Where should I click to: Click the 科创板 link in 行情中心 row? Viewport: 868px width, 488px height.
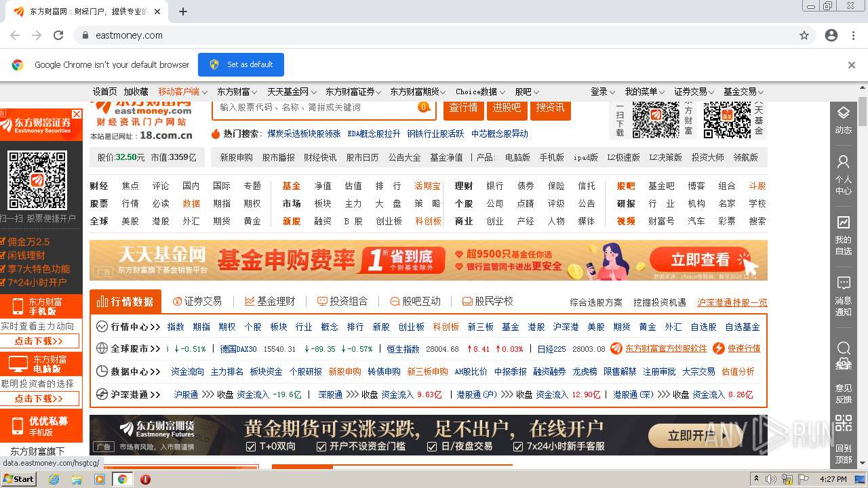(446, 327)
